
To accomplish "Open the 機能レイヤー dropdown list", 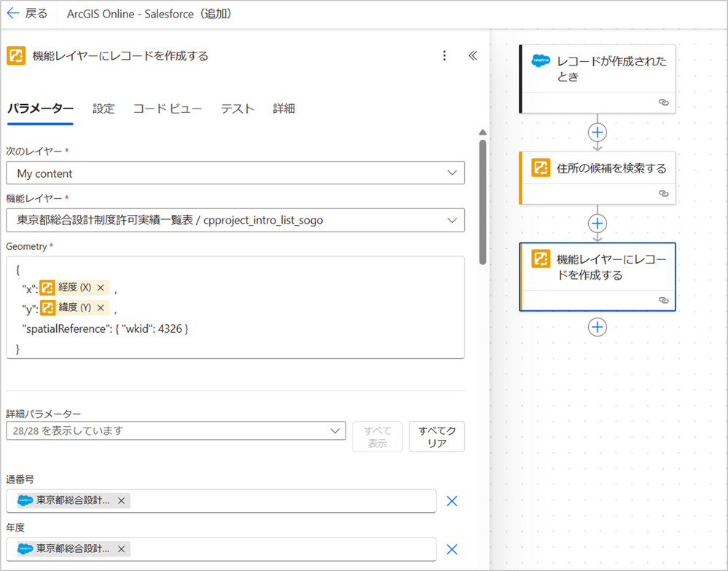I will tap(451, 220).
